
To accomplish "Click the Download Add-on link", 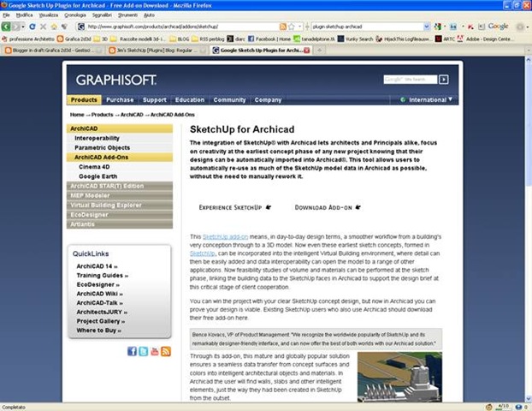I will (328, 207).
